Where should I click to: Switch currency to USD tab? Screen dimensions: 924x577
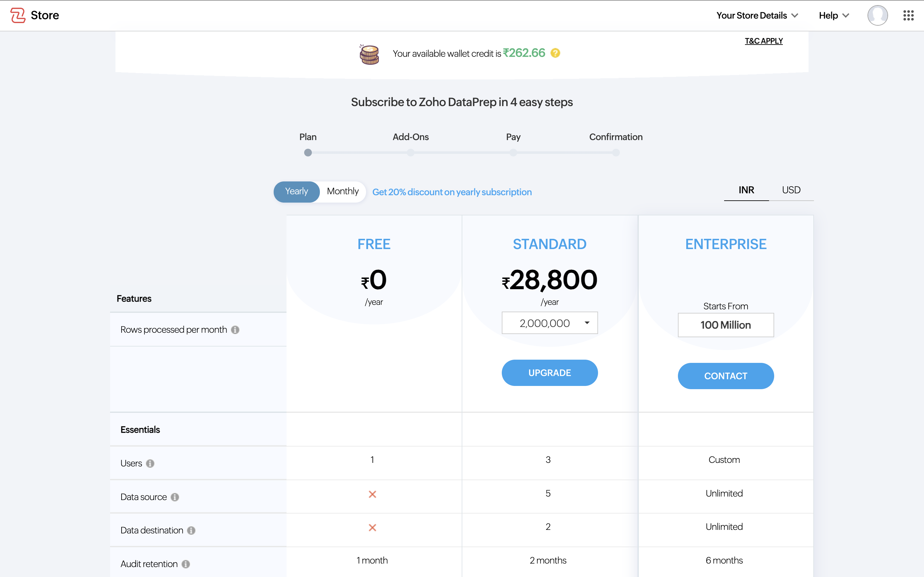(x=791, y=190)
